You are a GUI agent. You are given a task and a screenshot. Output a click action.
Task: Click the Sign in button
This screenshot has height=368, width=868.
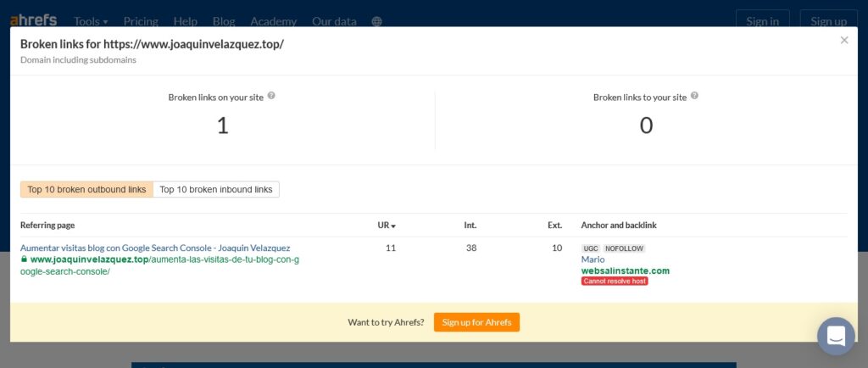(762, 21)
